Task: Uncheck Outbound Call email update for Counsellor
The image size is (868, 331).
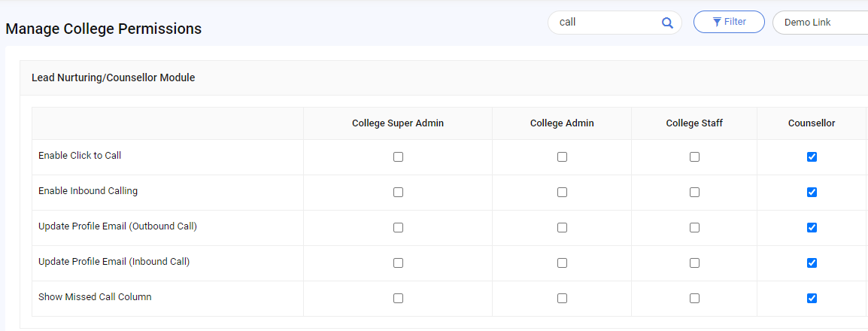Action: coord(812,227)
